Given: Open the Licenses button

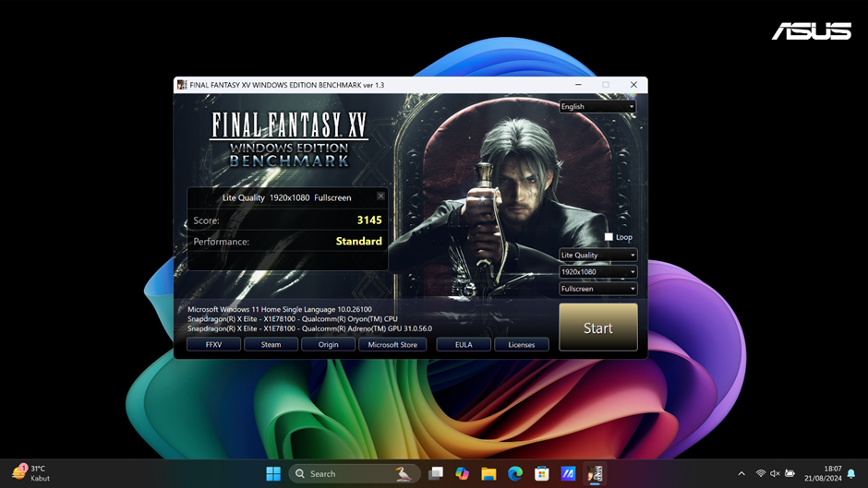Looking at the screenshot, I should tap(522, 344).
